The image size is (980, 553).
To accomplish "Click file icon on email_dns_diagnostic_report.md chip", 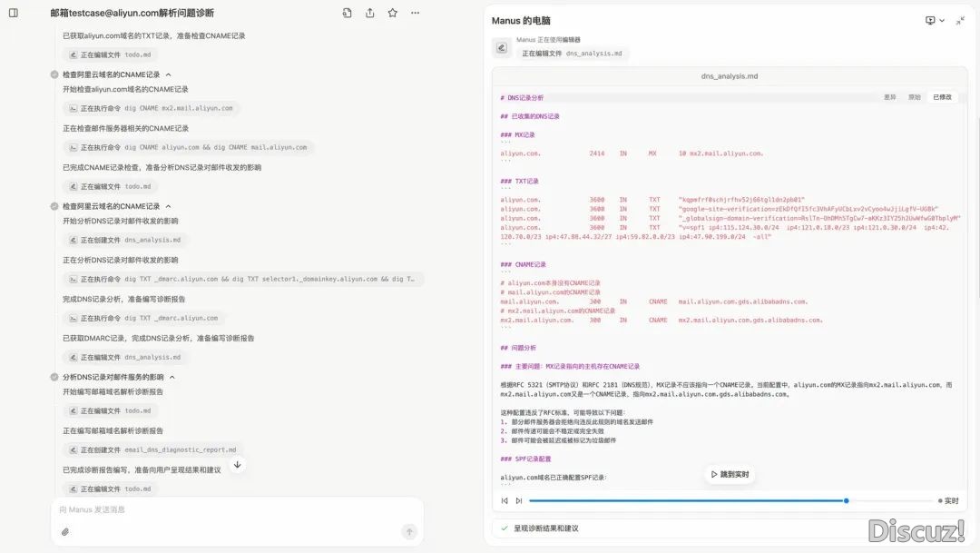I will coord(73,449).
